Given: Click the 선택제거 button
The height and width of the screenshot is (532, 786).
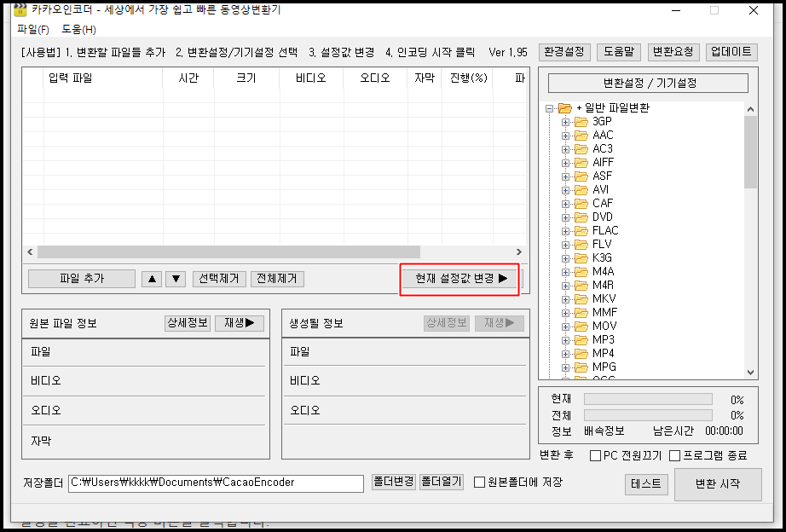Looking at the screenshot, I should (x=219, y=279).
